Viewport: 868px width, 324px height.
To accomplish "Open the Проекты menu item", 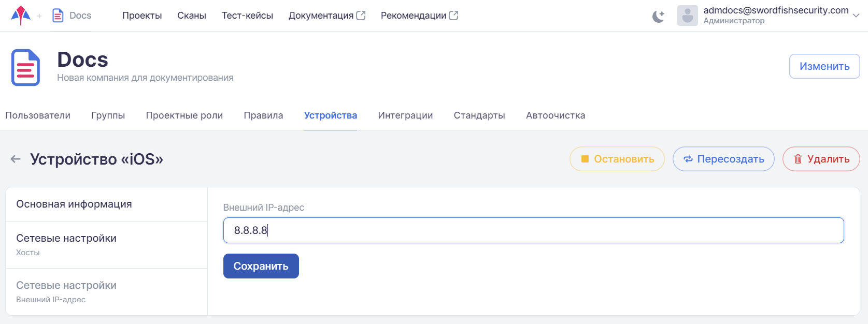I will pyautogui.click(x=142, y=16).
